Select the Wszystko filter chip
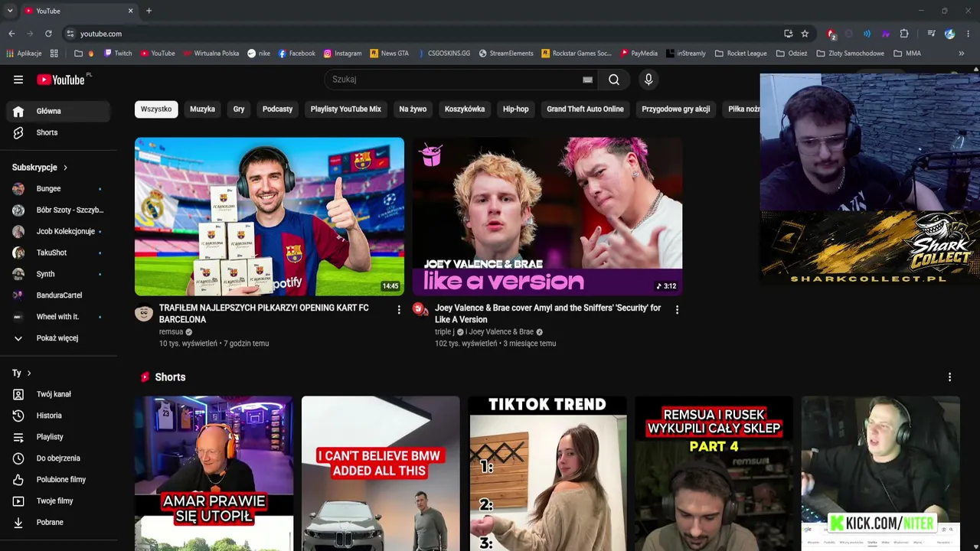The width and height of the screenshot is (980, 551). (156, 109)
